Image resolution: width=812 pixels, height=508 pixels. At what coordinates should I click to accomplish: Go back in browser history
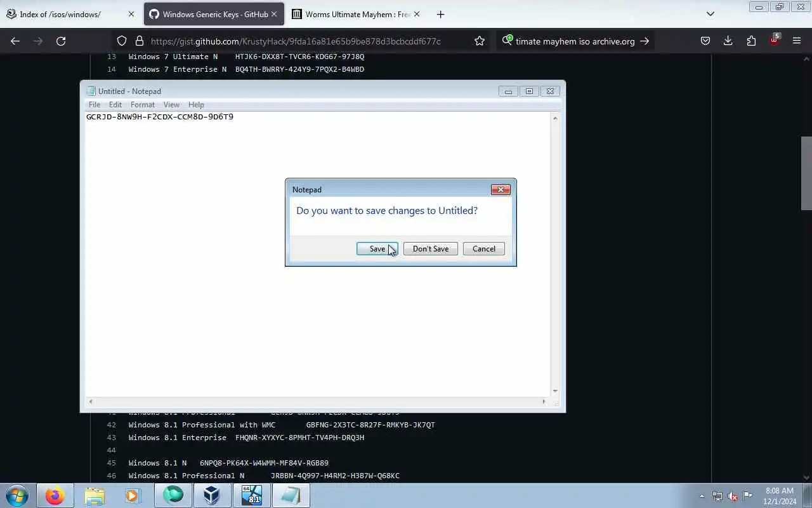[15, 41]
